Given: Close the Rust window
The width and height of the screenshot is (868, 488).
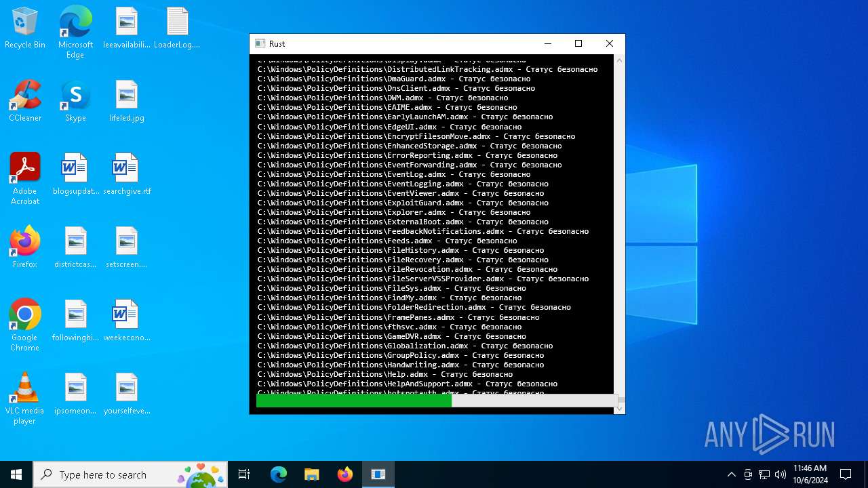Looking at the screenshot, I should 610,43.
